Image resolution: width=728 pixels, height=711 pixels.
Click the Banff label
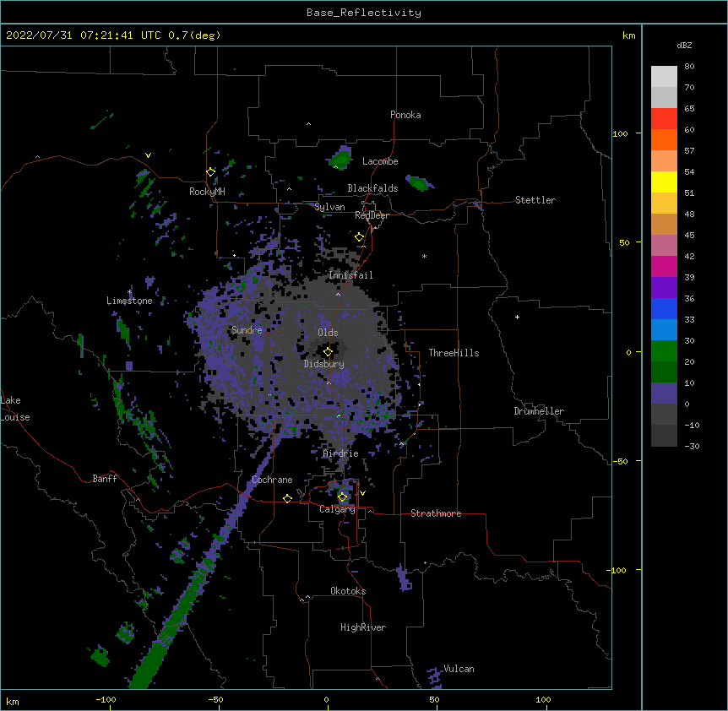click(x=105, y=479)
